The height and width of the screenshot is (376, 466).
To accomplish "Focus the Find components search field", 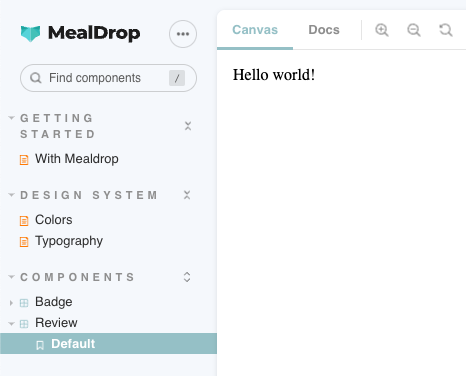I will coord(108,78).
